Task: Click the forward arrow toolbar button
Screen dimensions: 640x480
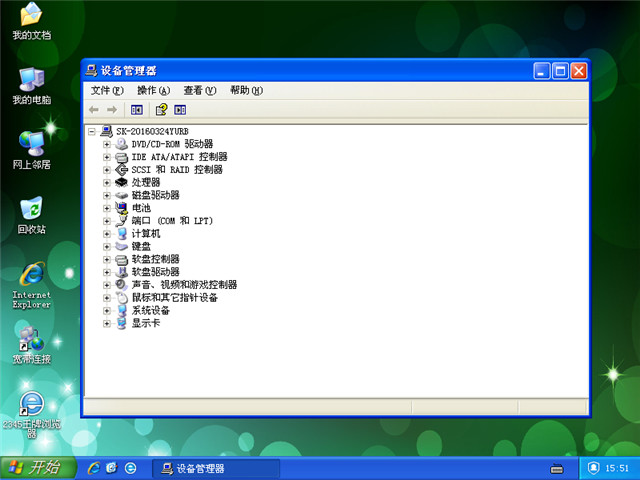Action: coord(112,110)
